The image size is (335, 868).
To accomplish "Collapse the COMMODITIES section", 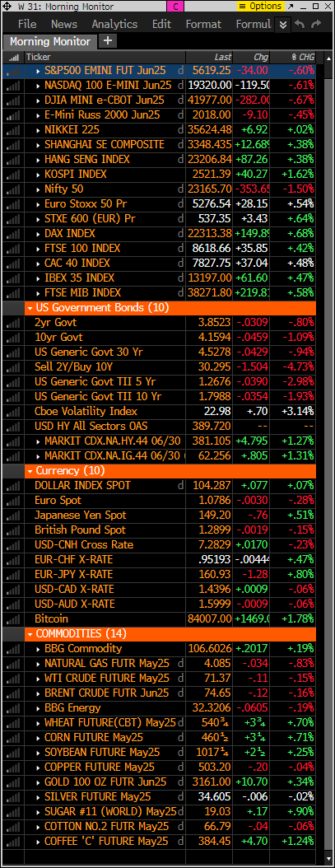I will click(29, 634).
